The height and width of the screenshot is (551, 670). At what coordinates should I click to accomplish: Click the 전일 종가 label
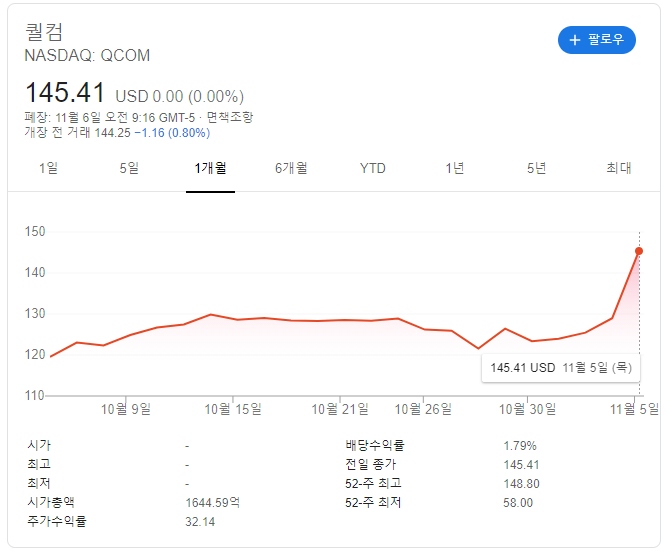tap(370, 464)
